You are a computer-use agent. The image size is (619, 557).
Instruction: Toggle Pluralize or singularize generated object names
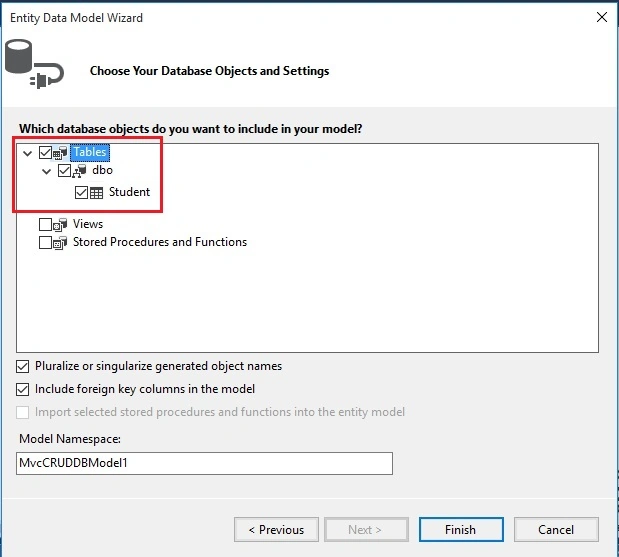(23, 366)
